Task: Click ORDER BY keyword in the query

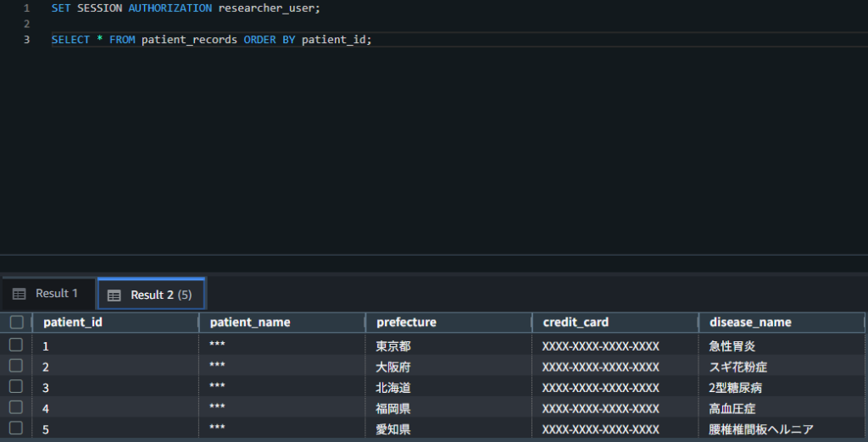Action: coord(270,40)
